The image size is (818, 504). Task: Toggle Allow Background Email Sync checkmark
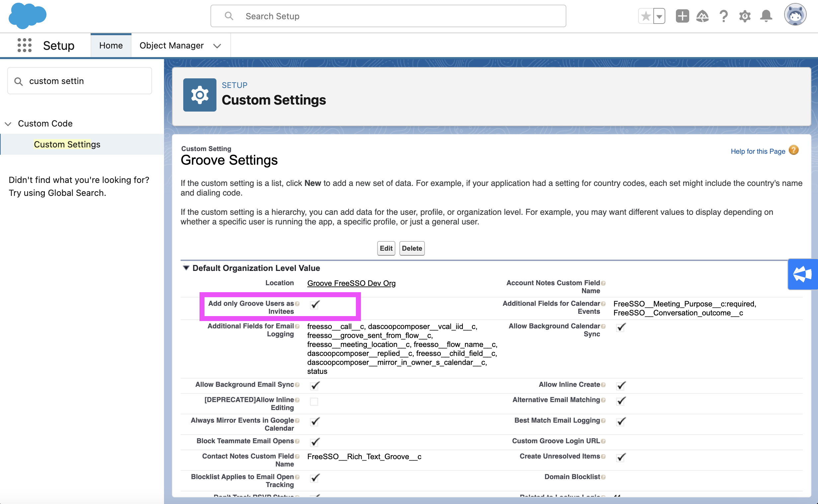click(x=314, y=385)
